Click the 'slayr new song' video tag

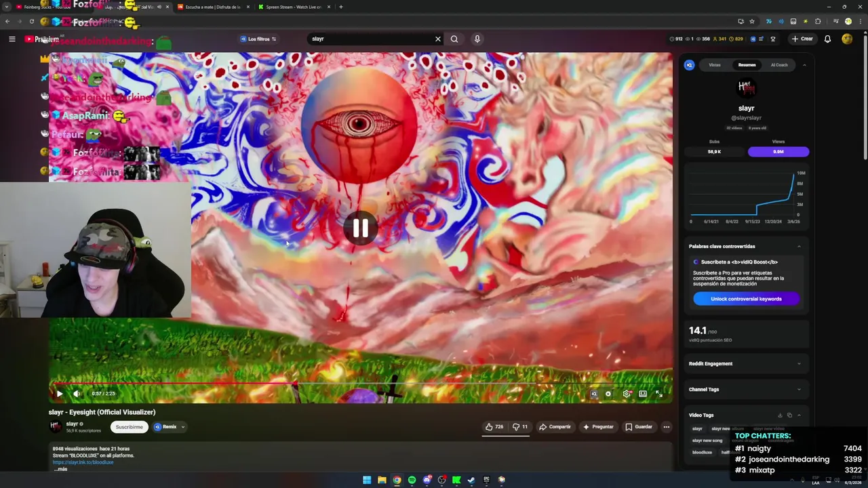click(707, 441)
